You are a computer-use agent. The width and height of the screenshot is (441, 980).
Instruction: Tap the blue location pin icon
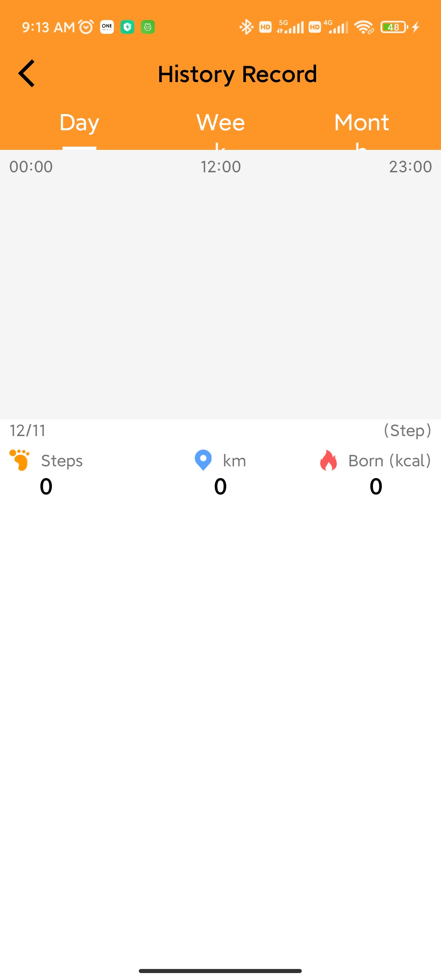(x=203, y=460)
